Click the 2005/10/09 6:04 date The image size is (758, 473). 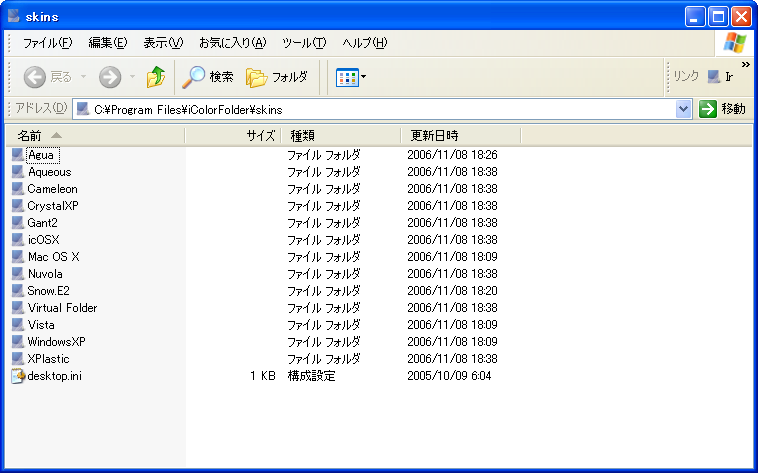[449, 376]
